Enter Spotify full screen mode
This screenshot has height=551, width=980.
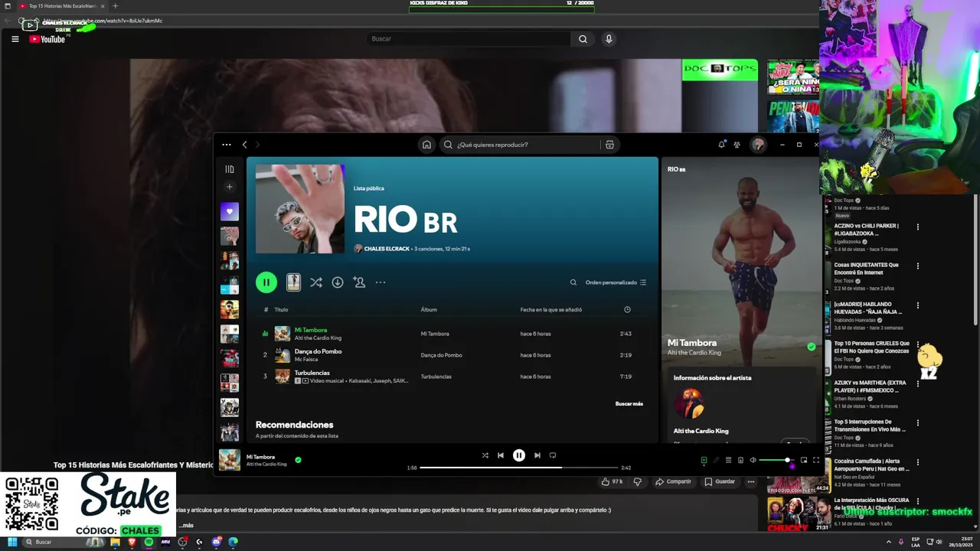(x=816, y=460)
